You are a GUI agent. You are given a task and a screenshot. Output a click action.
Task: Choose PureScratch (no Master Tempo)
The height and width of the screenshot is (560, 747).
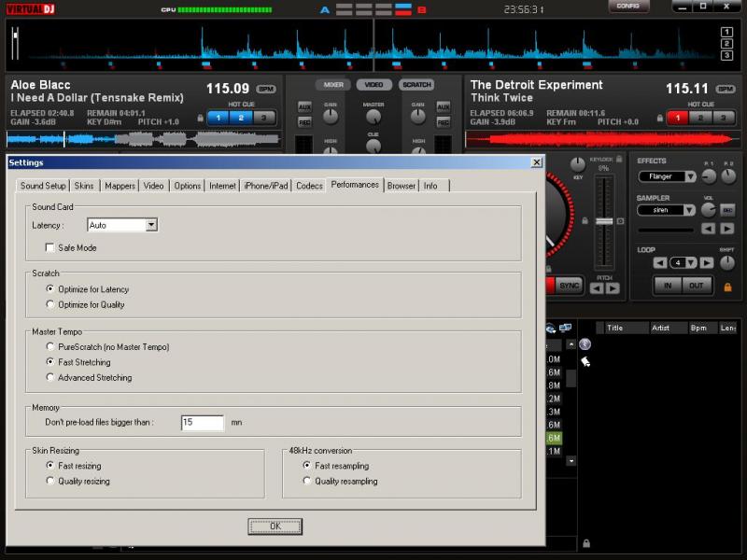tap(50, 346)
